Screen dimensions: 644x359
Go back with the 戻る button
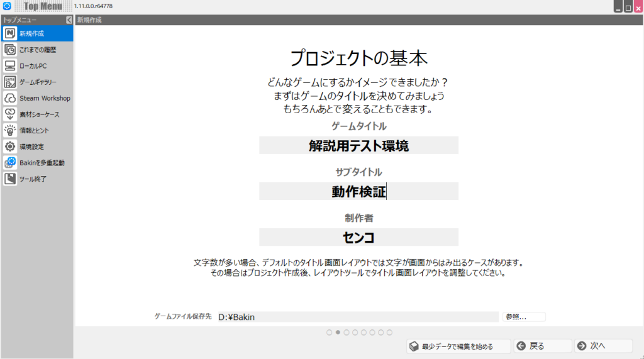coord(543,346)
